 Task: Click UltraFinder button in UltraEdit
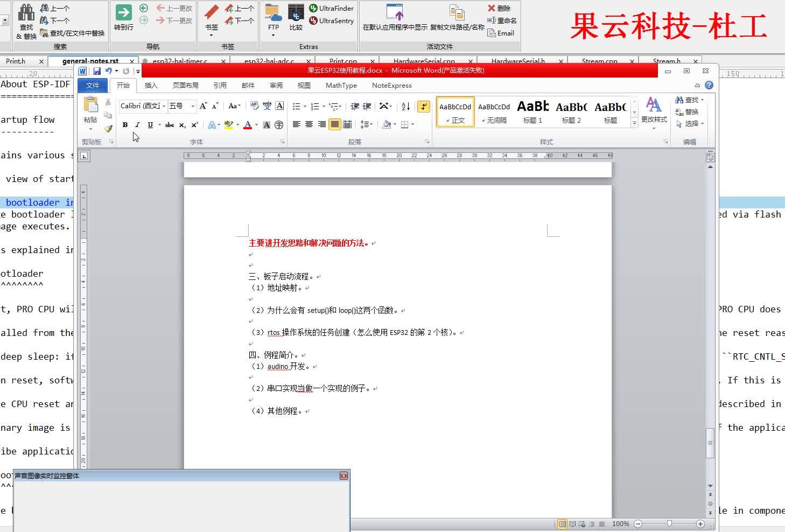point(331,8)
